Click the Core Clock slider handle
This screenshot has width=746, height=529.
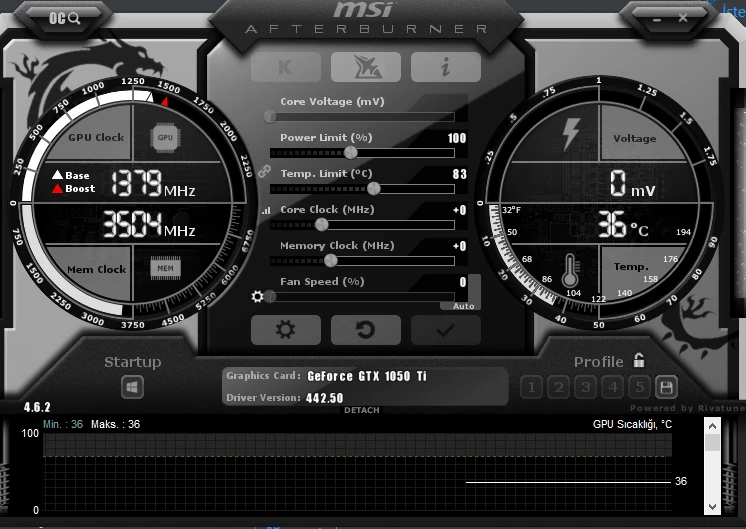pyautogui.click(x=322, y=225)
